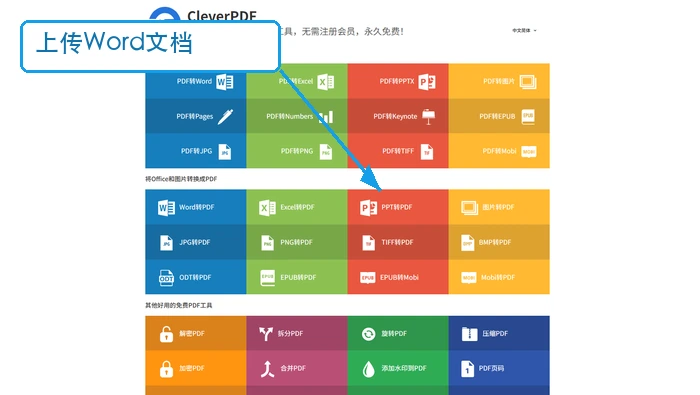Click the Word icon on PDF转Word tile

click(225, 82)
